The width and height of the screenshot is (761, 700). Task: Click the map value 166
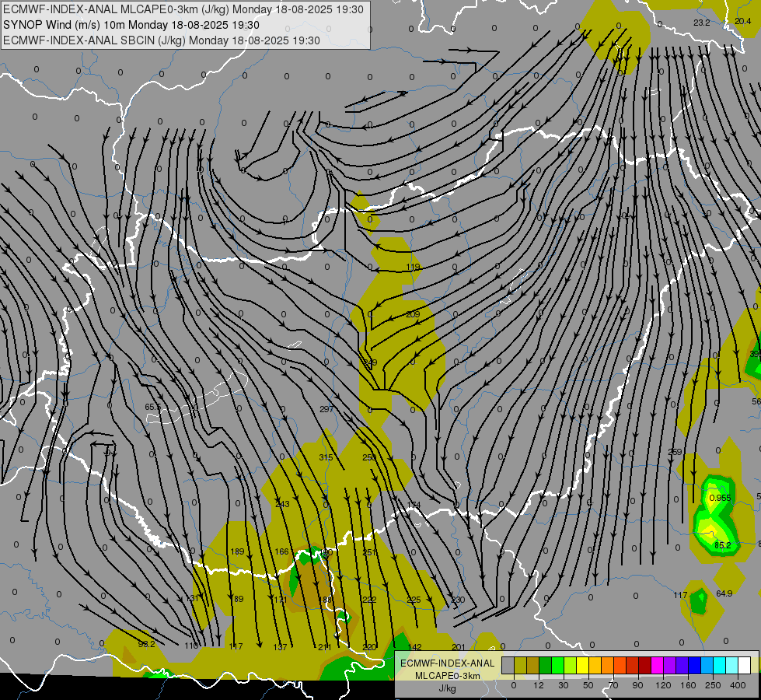282,551
